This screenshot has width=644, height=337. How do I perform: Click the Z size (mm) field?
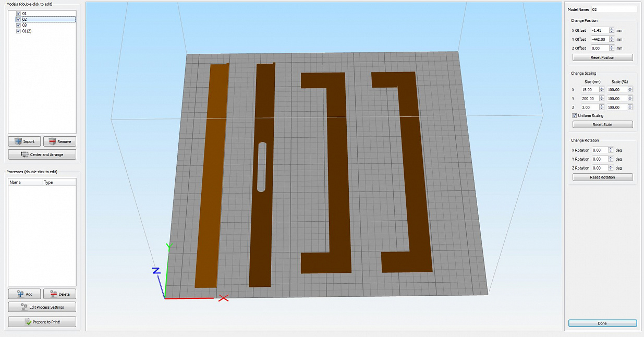click(x=590, y=107)
